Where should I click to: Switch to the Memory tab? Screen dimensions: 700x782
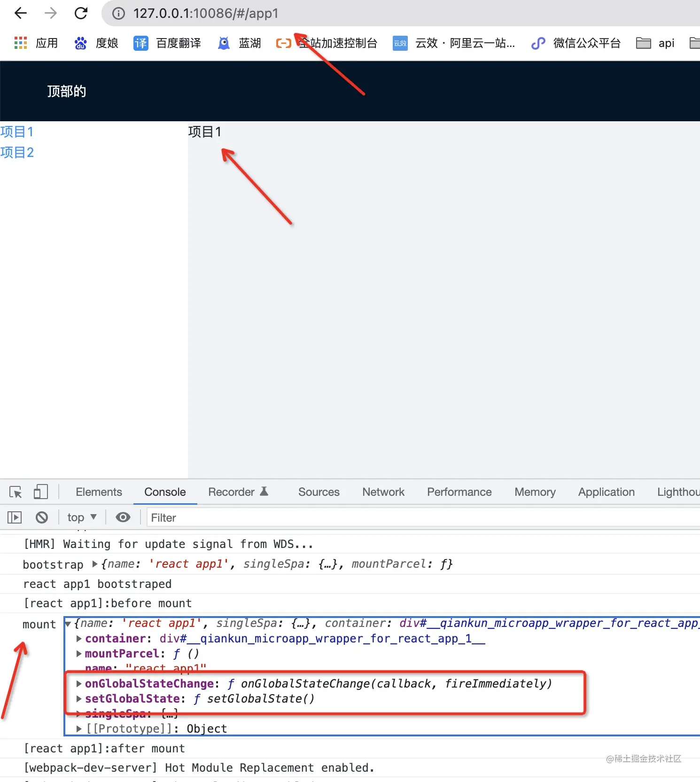point(535,492)
